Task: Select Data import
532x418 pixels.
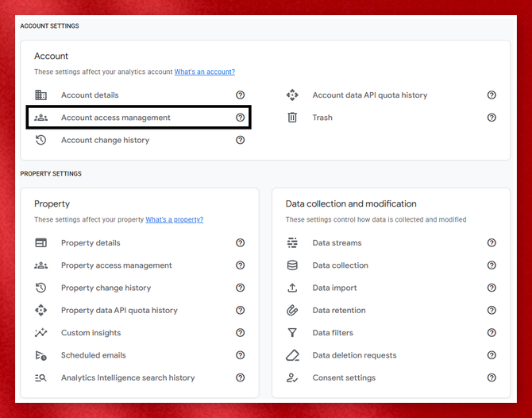Action: pos(334,288)
